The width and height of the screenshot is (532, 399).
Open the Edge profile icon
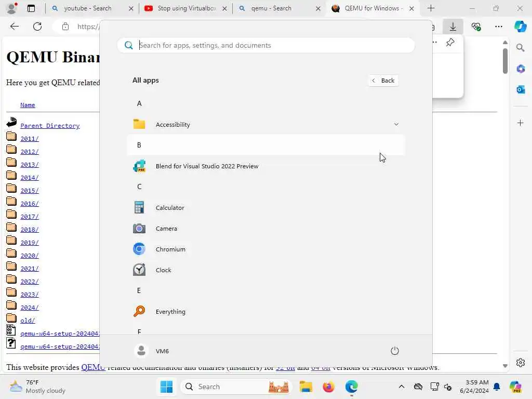(12, 8)
